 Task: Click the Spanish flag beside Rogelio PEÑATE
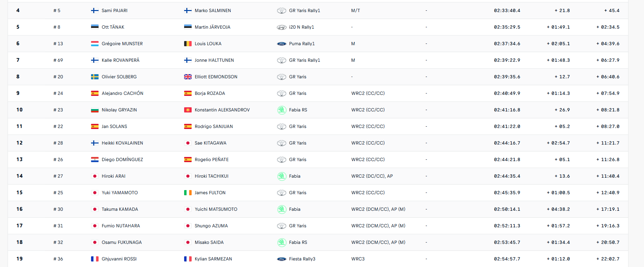click(188, 160)
